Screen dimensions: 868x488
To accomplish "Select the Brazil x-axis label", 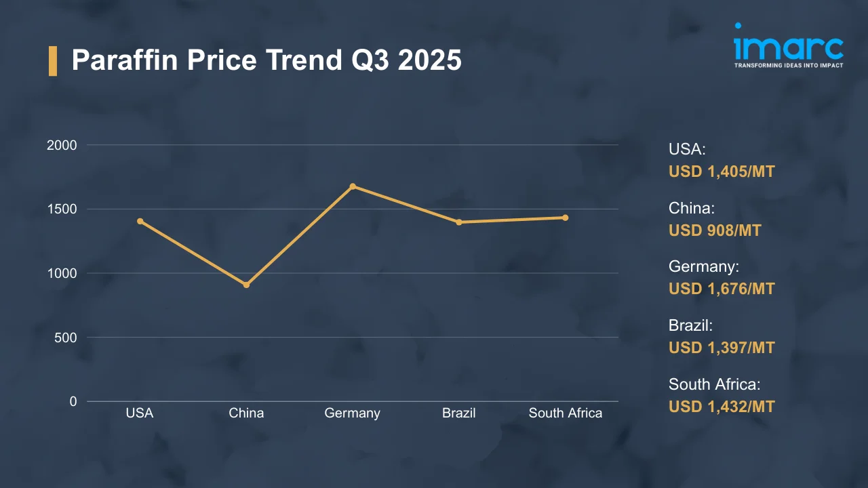I will pos(459,413).
